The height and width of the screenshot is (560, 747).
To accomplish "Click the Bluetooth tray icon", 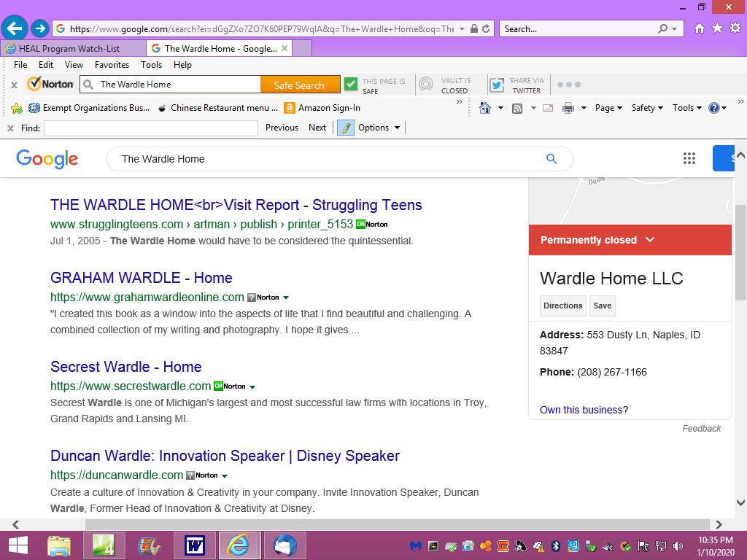I will [555, 546].
